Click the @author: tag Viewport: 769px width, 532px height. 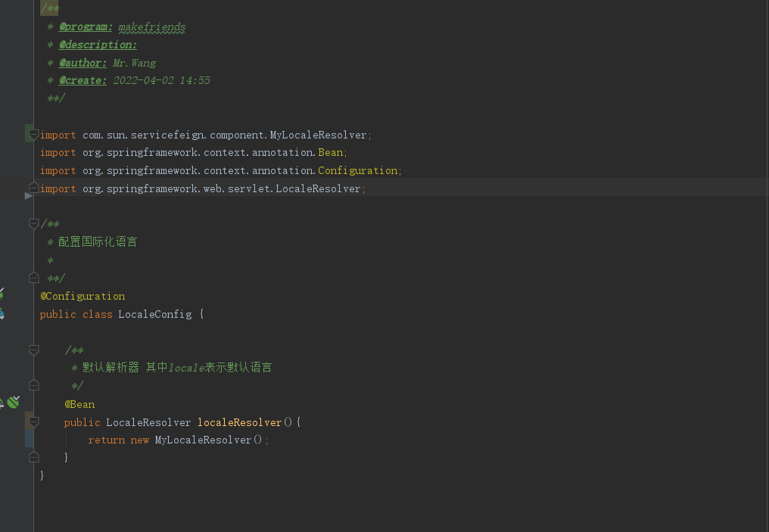coord(83,63)
